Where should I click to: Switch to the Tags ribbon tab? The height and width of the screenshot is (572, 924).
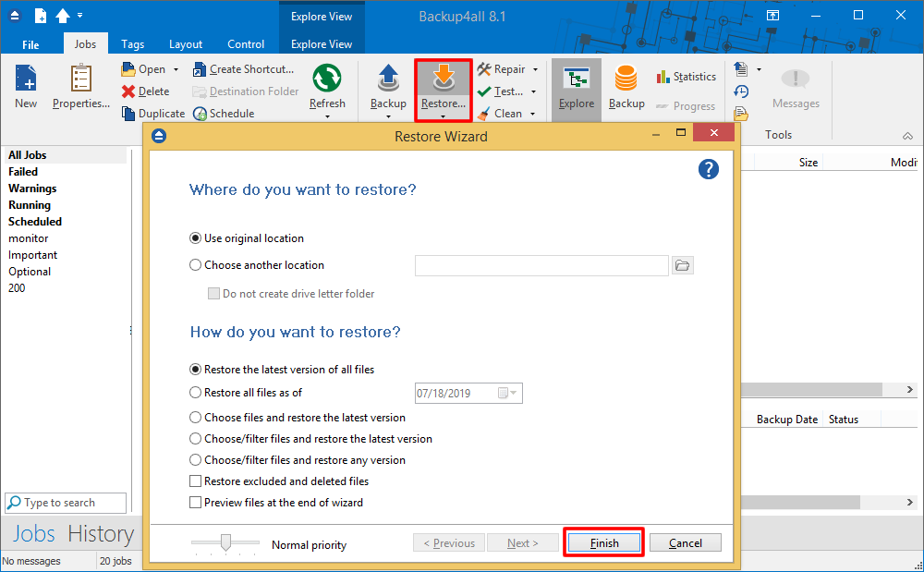(x=132, y=44)
